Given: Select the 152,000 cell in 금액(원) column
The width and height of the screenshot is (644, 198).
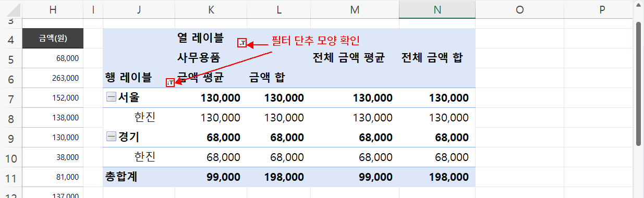Looking at the screenshot, I should point(53,97).
